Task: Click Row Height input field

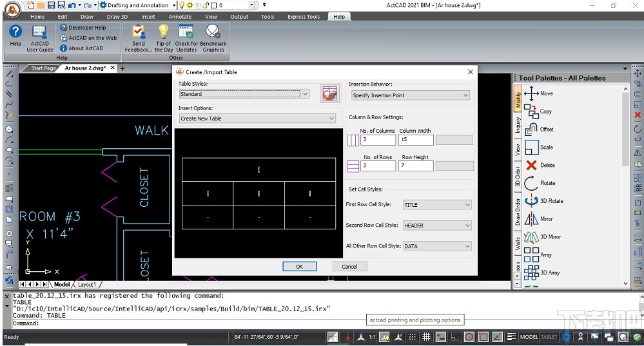Action: (416, 166)
